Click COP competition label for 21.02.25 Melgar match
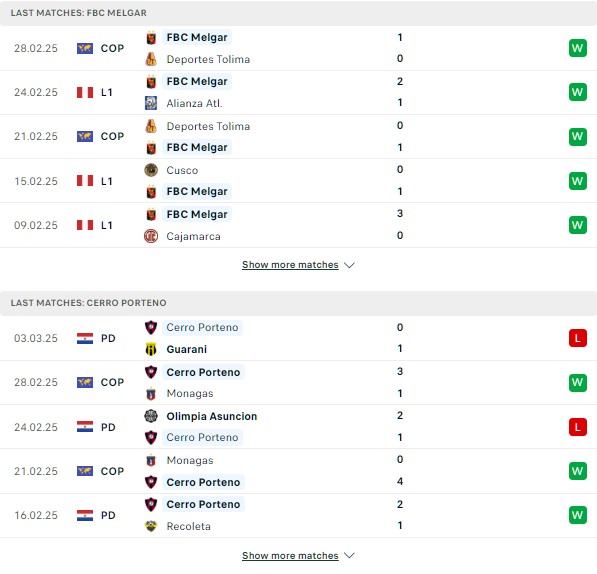597x574 pixels. click(112, 136)
